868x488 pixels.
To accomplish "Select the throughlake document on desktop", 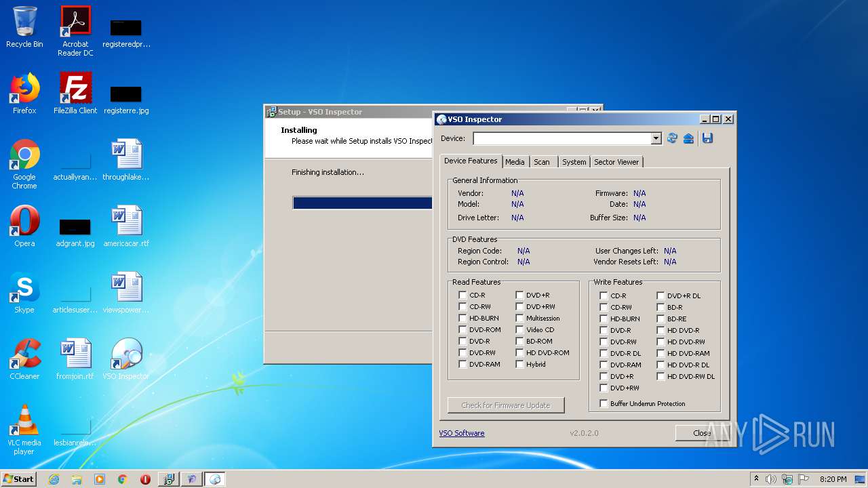I will click(x=126, y=160).
